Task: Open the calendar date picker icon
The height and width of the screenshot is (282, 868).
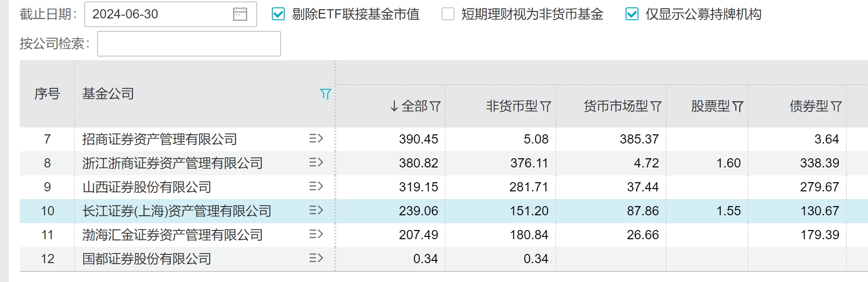Action: [x=240, y=14]
